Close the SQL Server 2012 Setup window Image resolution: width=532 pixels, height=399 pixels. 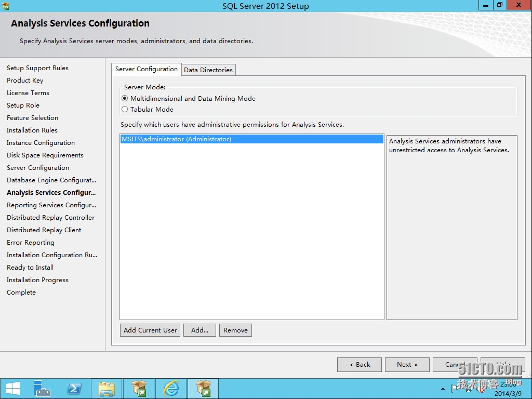point(519,5)
